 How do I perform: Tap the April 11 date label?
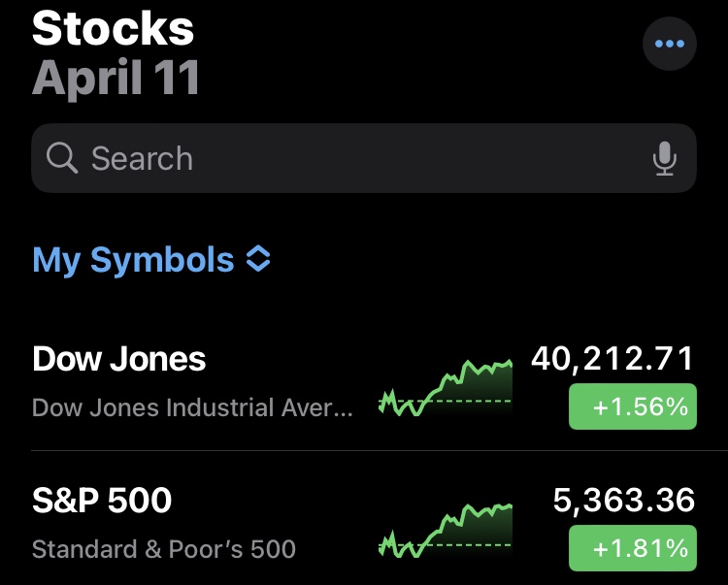click(116, 78)
